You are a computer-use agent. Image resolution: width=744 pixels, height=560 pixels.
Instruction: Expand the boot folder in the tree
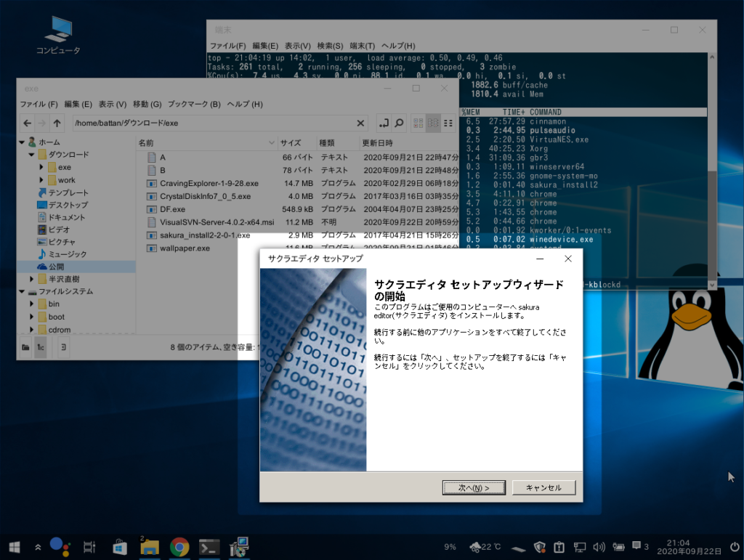(31, 316)
